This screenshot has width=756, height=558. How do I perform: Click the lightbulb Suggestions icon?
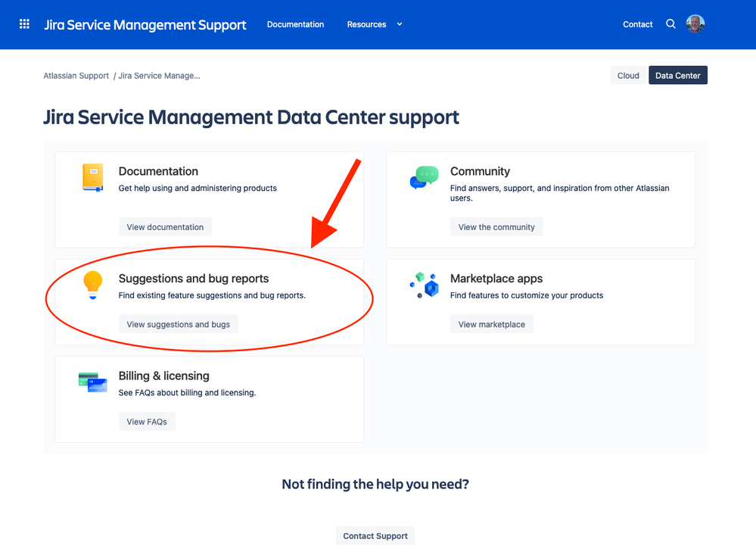93,285
